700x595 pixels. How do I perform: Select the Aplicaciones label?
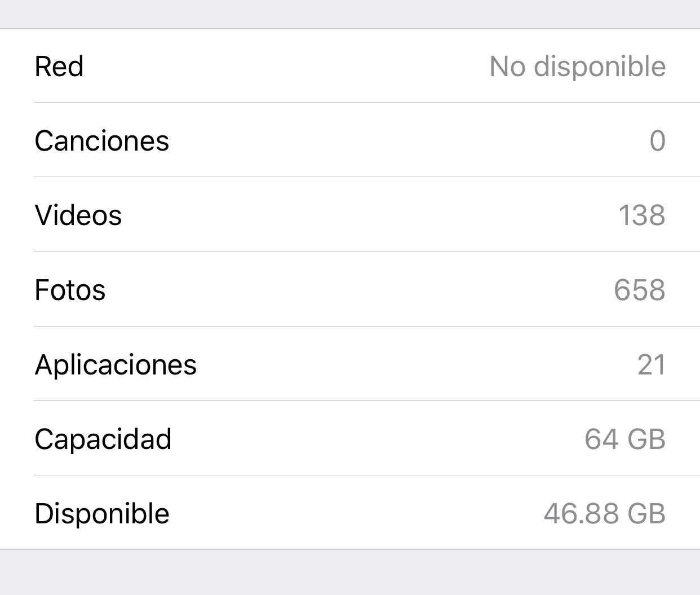(x=116, y=364)
